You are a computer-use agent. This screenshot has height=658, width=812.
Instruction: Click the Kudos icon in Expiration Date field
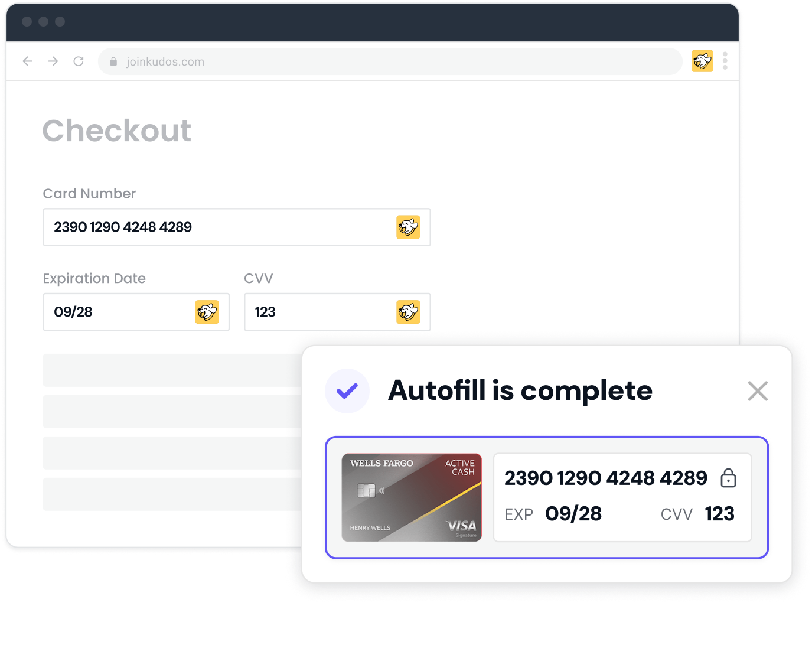[207, 312]
